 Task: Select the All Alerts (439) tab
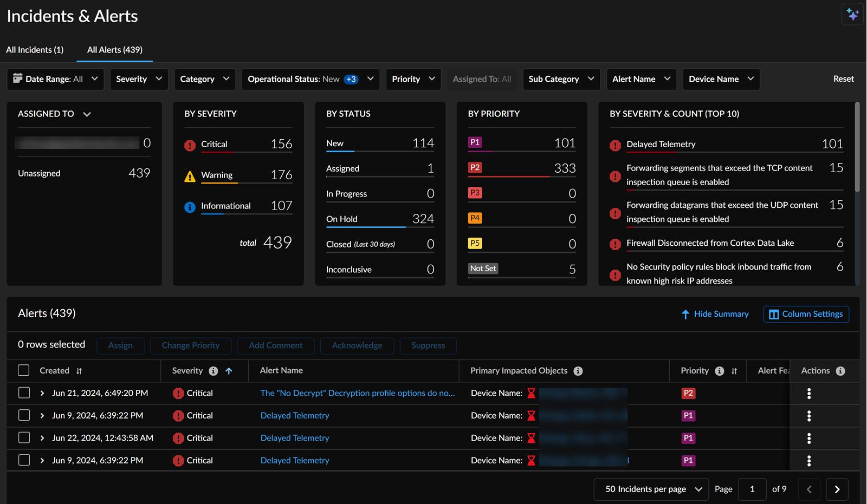(x=115, y=50)
